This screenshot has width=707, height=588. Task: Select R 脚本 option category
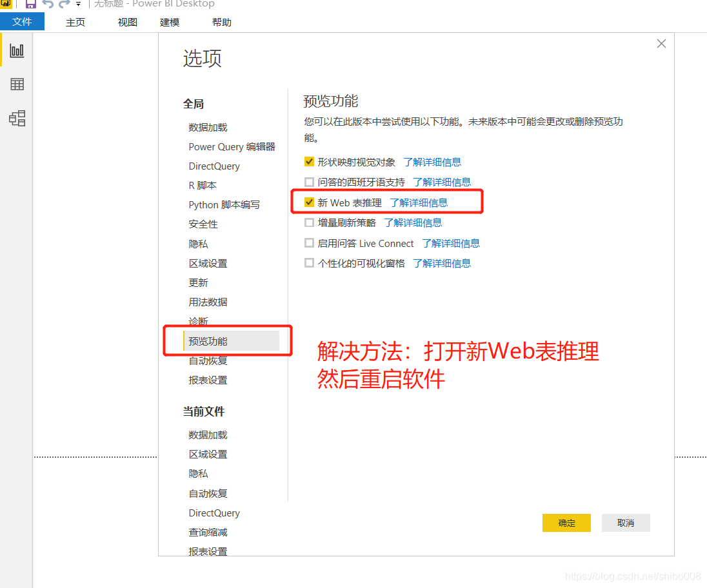(203, 186)
